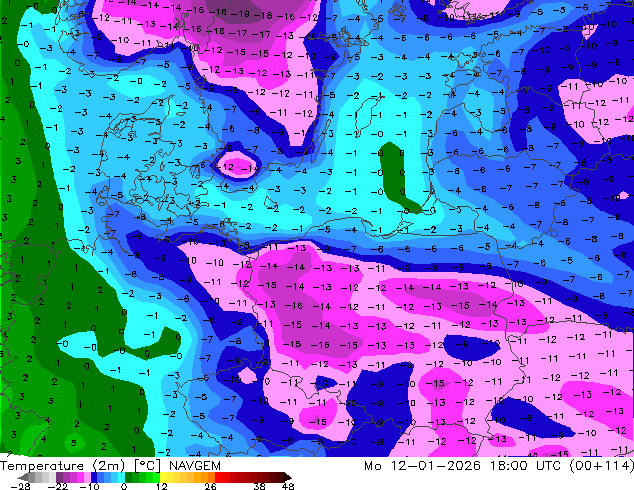Image resolution: width=634 pixels, height=490 pixels.
Task: Click the time "18:00"
Action: click(508, 466)
